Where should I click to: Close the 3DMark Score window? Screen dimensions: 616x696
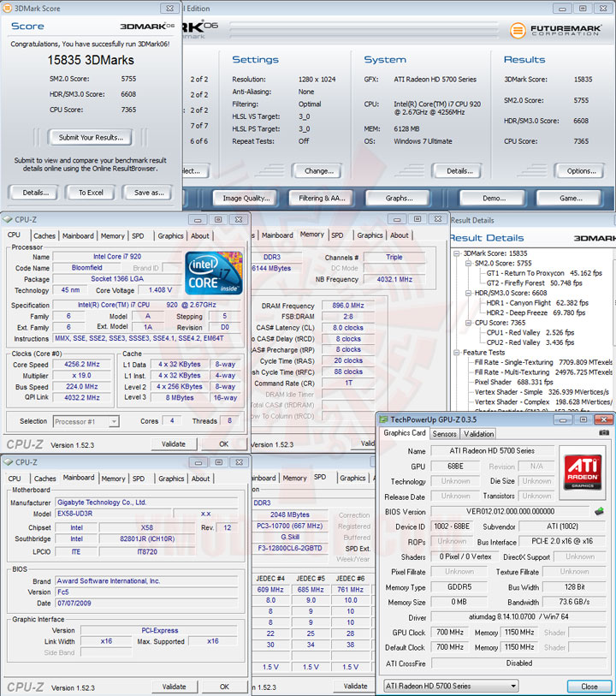click(169, 8)
